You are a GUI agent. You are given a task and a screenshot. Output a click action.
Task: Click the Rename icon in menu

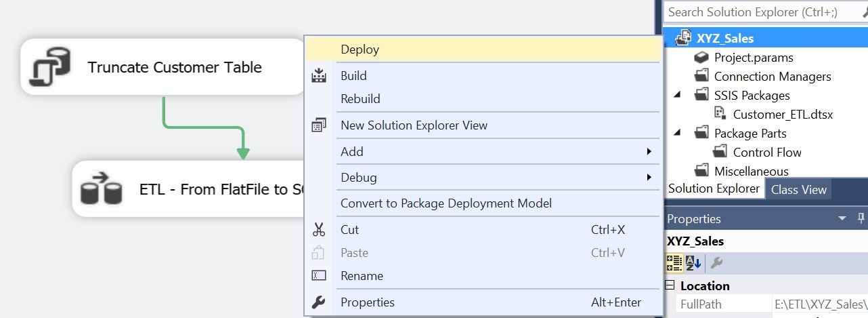(x=318, y=276)
